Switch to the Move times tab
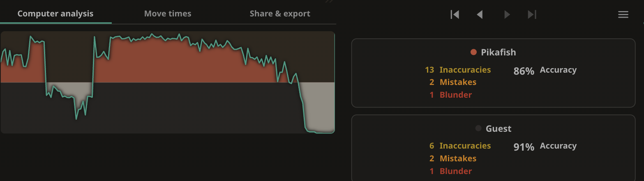This screenshot has width=644, height=181. [168, 14]
